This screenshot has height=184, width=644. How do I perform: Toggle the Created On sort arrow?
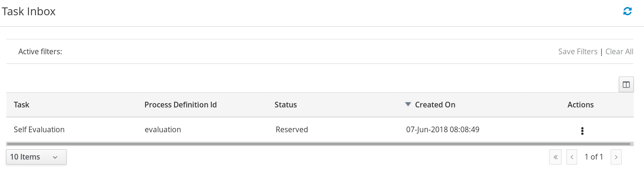408,104
